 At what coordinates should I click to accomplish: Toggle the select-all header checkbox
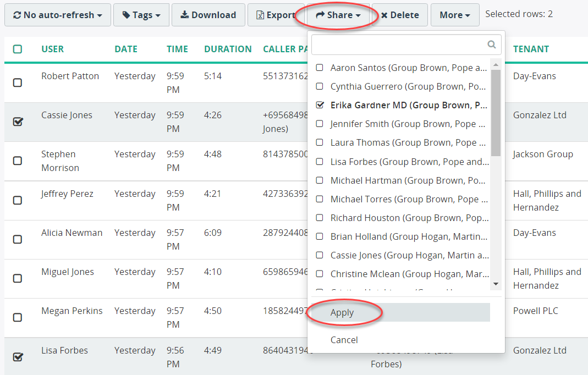point(18,49)
